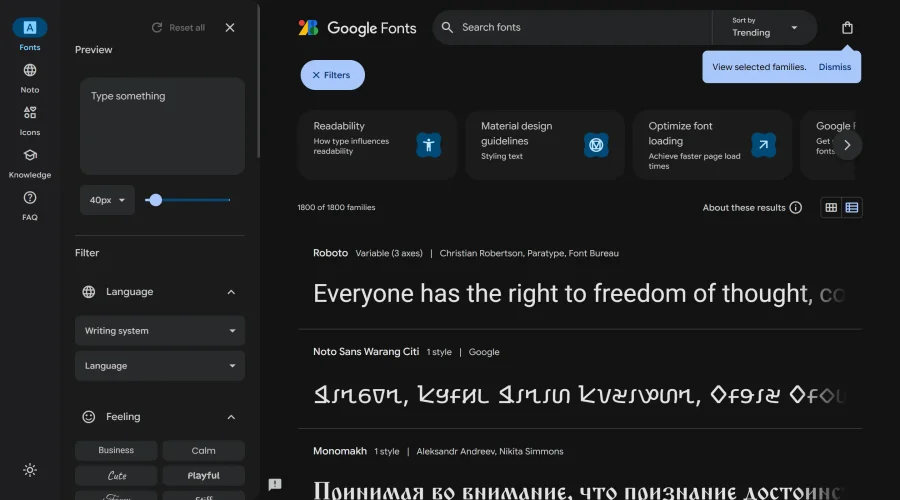Screen dimensions: 900x500
Task: Switch to grid view layout
Action: (831, 208)
